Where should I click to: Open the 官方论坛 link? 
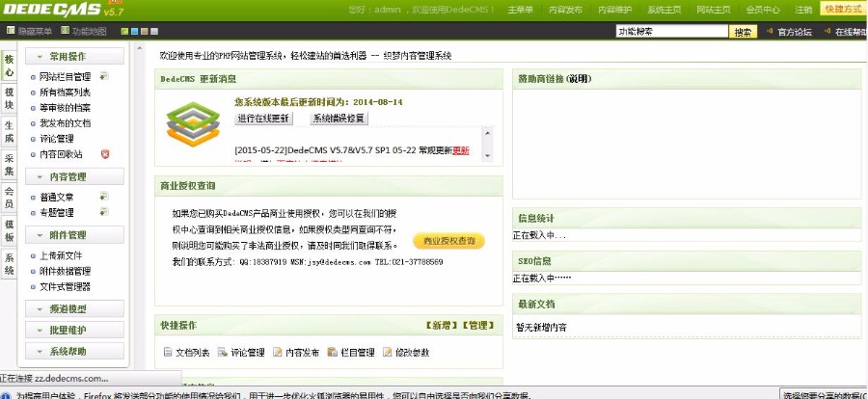[x=795, y=32]
